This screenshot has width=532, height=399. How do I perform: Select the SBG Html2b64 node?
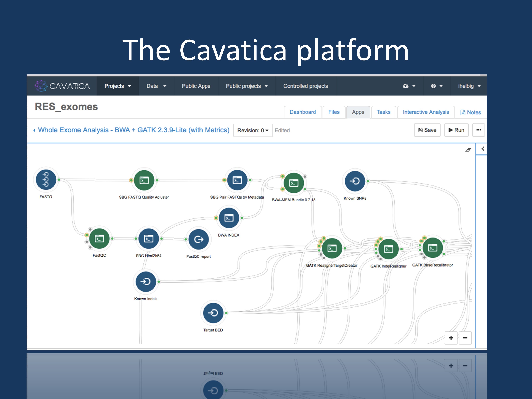(149, 239)
